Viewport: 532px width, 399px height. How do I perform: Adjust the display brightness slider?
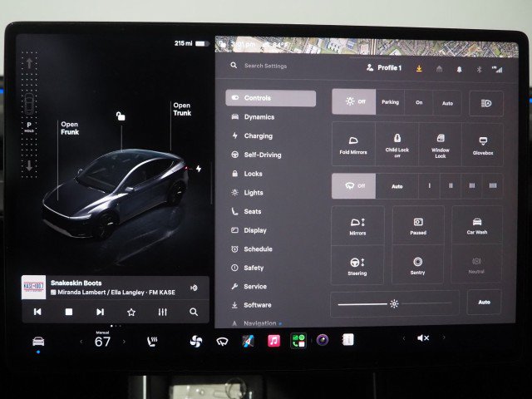(x=395, y=303)
